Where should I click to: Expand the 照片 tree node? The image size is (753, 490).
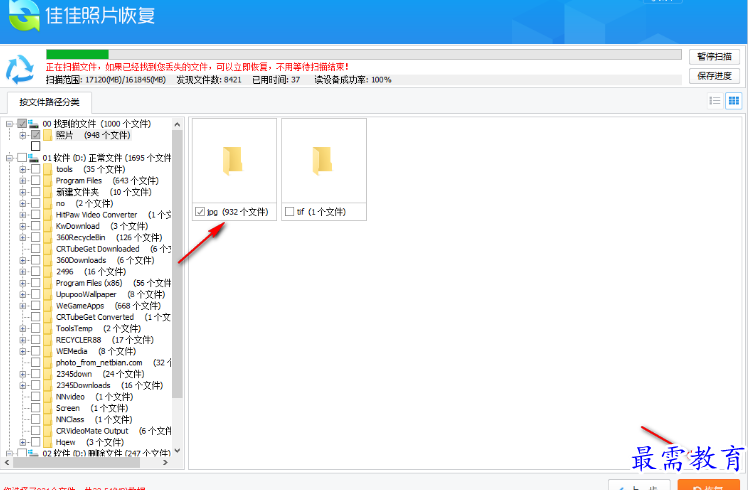click(x=23, y=135)
